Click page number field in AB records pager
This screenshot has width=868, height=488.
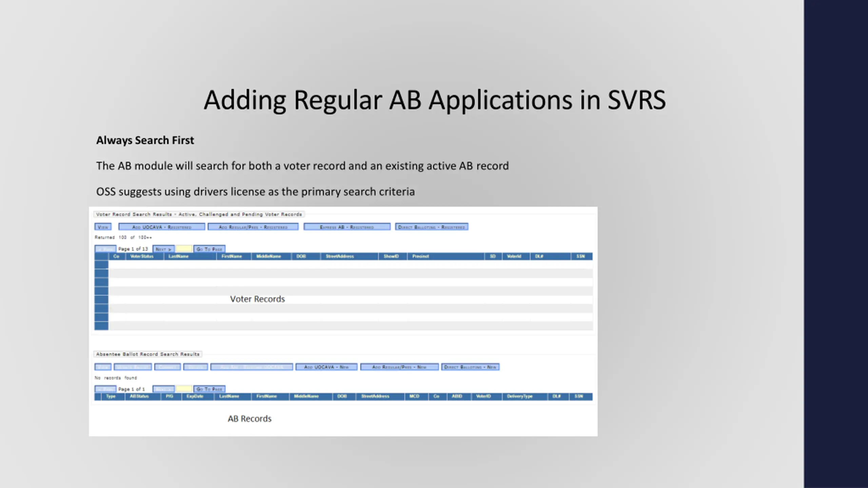[184, 389]
